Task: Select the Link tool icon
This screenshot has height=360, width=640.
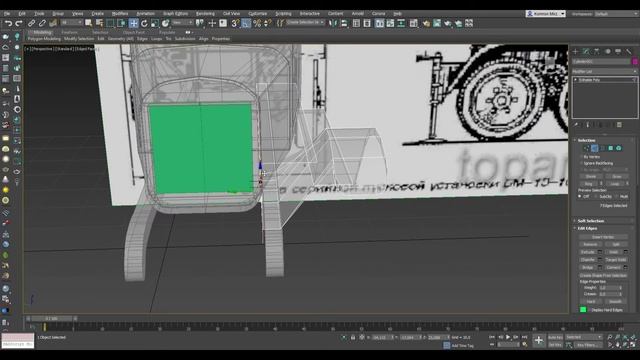Action: coord(31,23)
